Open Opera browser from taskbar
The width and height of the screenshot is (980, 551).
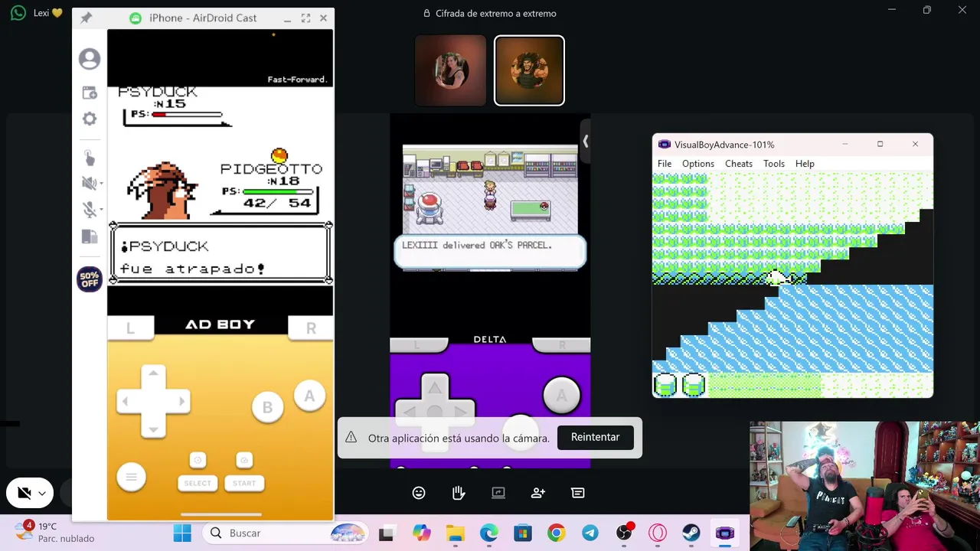point(658,533)
